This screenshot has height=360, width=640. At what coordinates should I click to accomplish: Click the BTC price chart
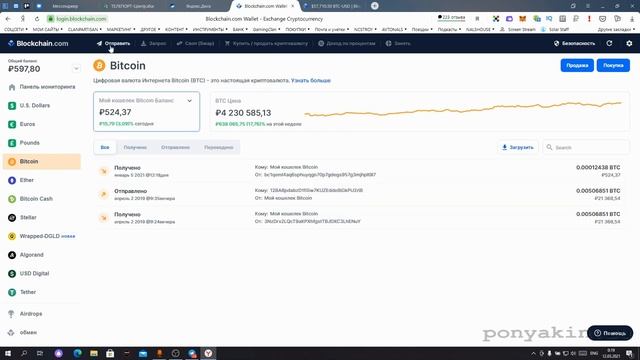(x=463, y=109)
